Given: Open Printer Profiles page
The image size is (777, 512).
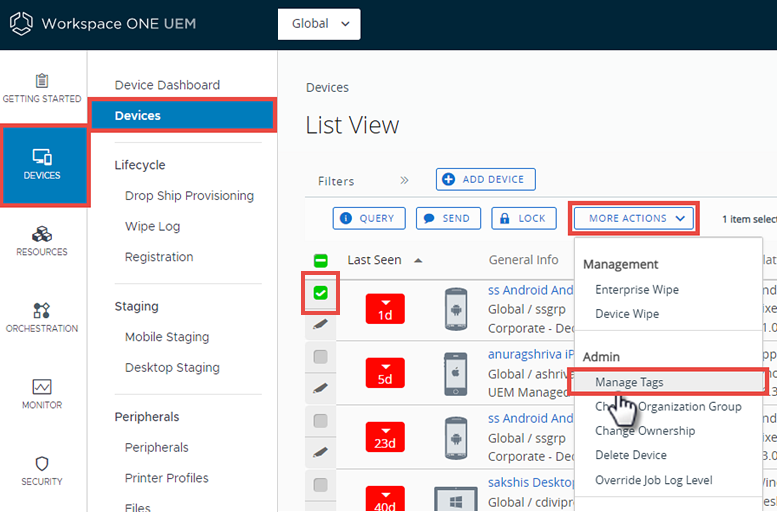Looking at the screenshot, I should coord(166,478).
